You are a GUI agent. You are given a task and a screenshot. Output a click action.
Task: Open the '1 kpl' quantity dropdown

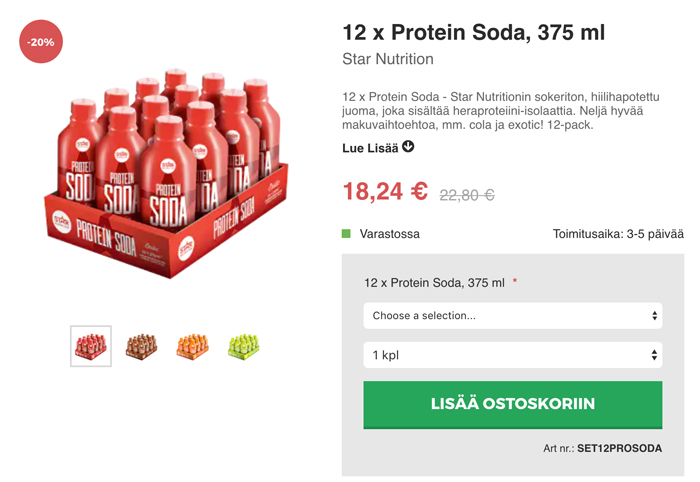point(512,355)
